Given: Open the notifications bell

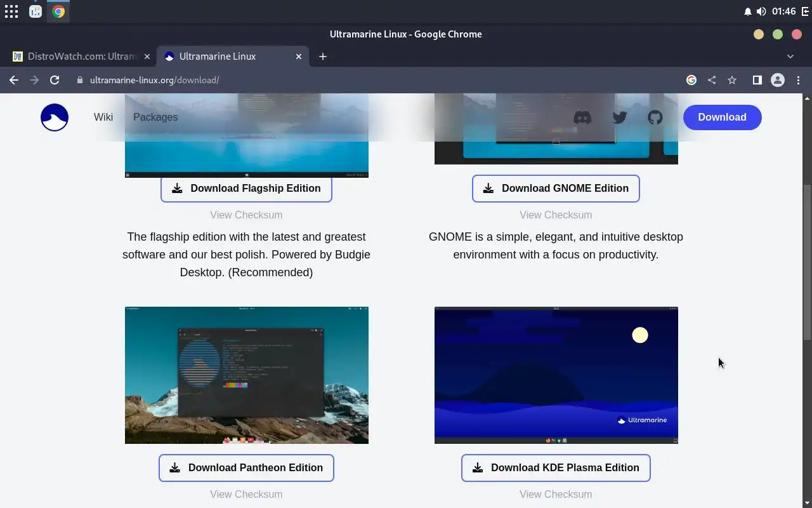Looking at the screenshot, I should click(747, 11).
